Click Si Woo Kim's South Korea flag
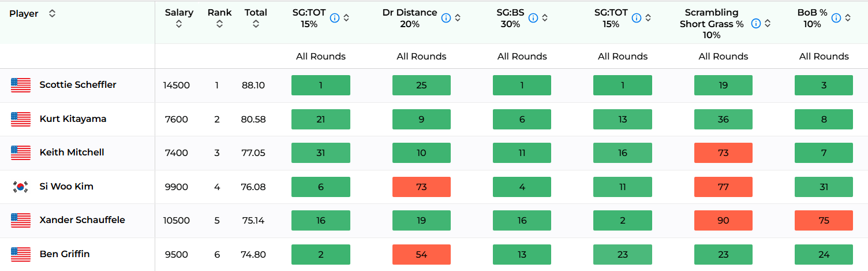868x271 pixels. pyautogui.click(x=21, y=187)
